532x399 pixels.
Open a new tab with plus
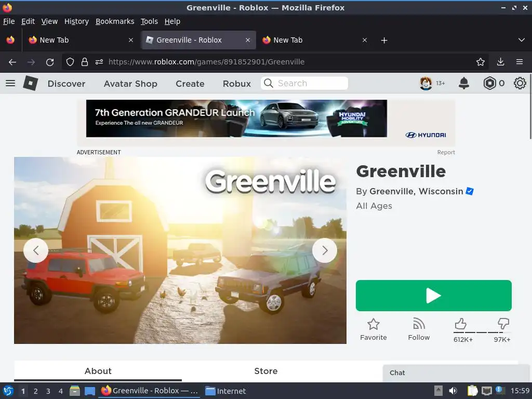(x=384, y=41)
